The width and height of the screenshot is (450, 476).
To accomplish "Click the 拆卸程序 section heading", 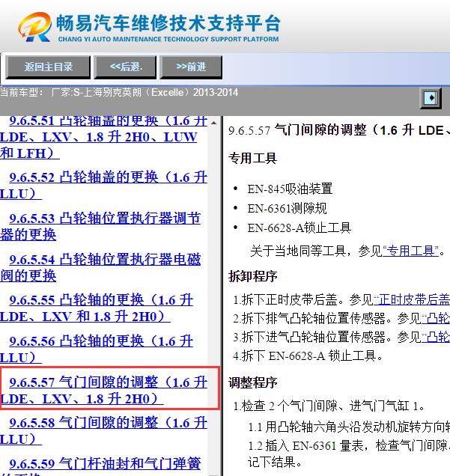I will (x=252, y=276).
